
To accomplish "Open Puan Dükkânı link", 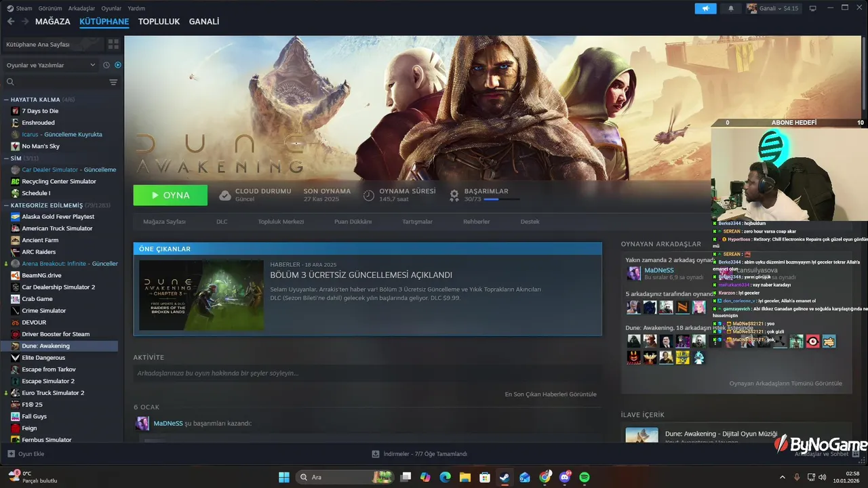I will [x=353, y=222].
